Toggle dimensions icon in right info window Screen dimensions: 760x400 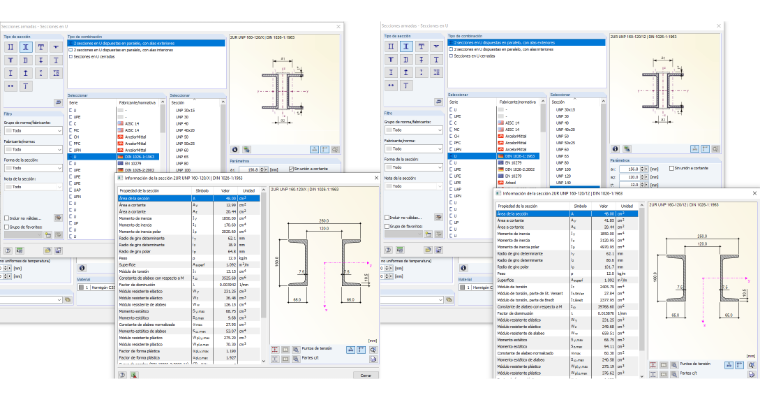pos(728,365)
